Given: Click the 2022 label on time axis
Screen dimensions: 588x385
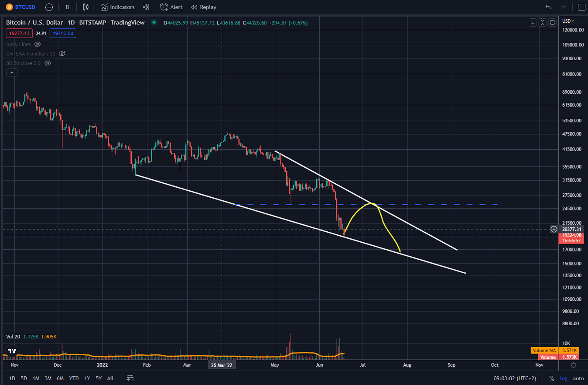Looking at the screenshot, I should coord(102,365).
